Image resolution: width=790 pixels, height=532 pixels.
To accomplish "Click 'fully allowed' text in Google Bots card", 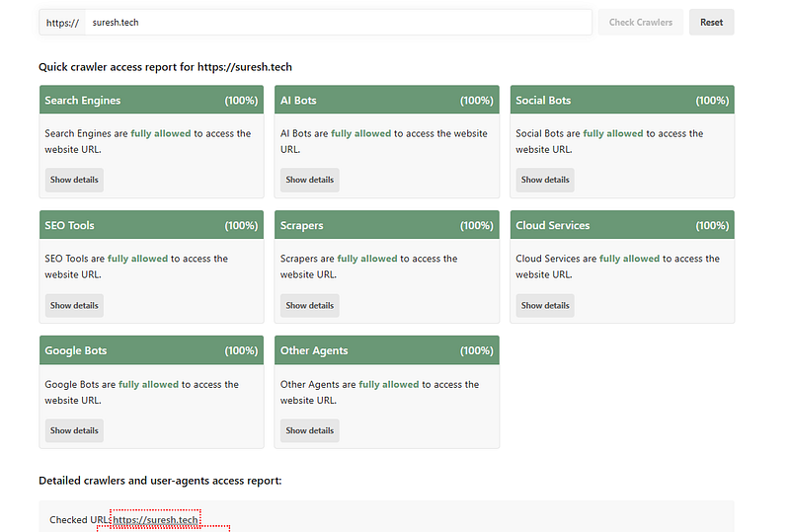I will tap(149, 384).
